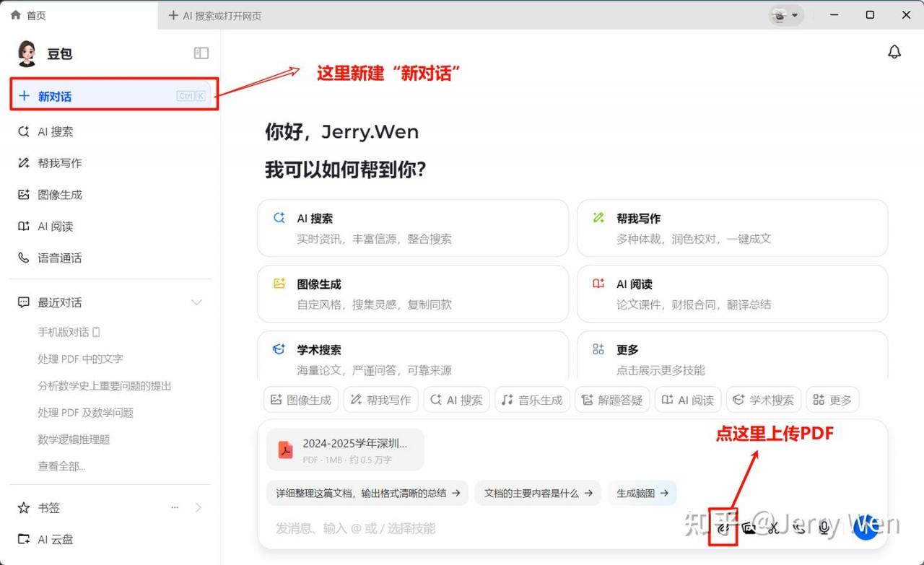Click the AI 阅读 card
The height and width of the screenshot is (565, 924).
732,294
